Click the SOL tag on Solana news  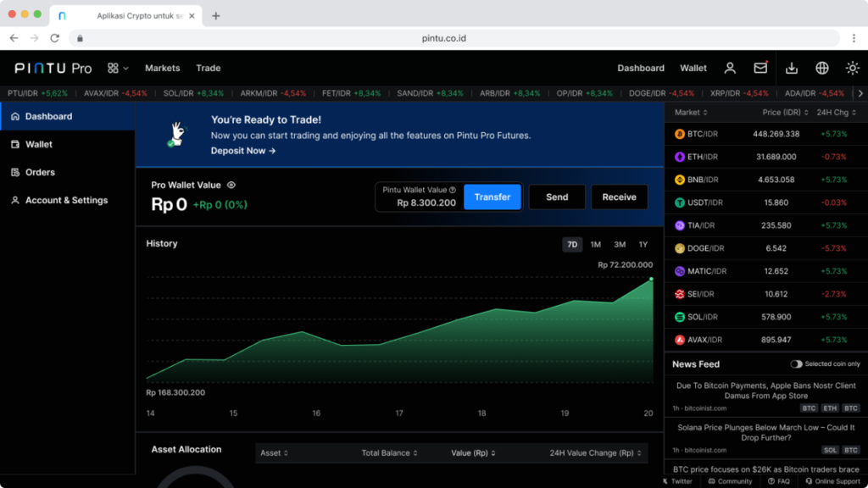point(829,451)
